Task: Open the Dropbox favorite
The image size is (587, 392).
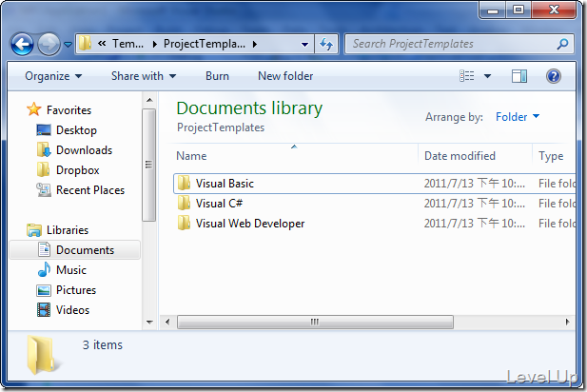Action: pos(77,170)
